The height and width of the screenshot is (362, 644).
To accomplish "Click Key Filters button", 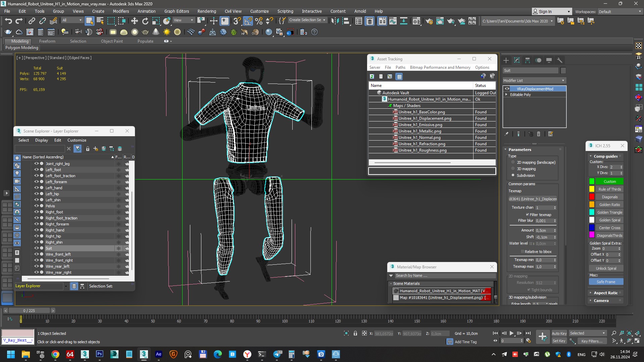I will (592, 341).
